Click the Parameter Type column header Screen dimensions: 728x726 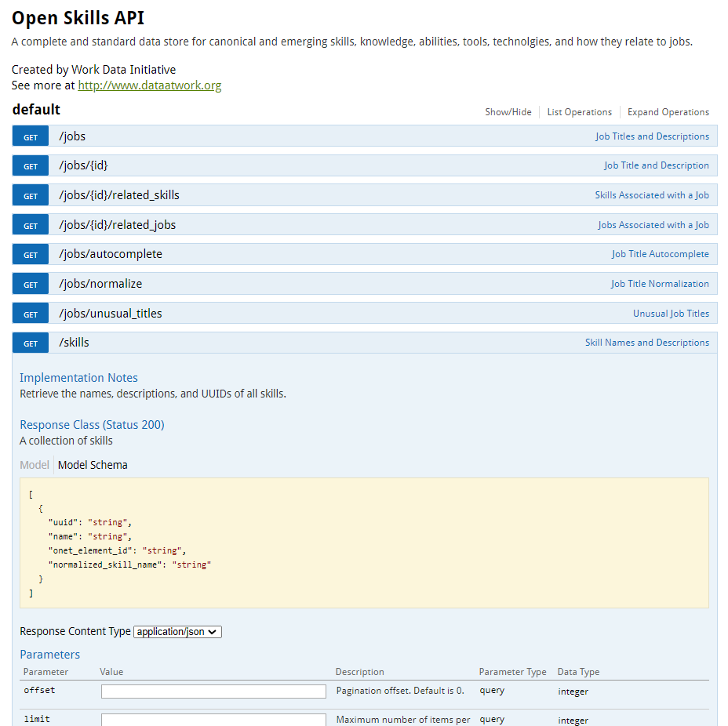point(512,672)
